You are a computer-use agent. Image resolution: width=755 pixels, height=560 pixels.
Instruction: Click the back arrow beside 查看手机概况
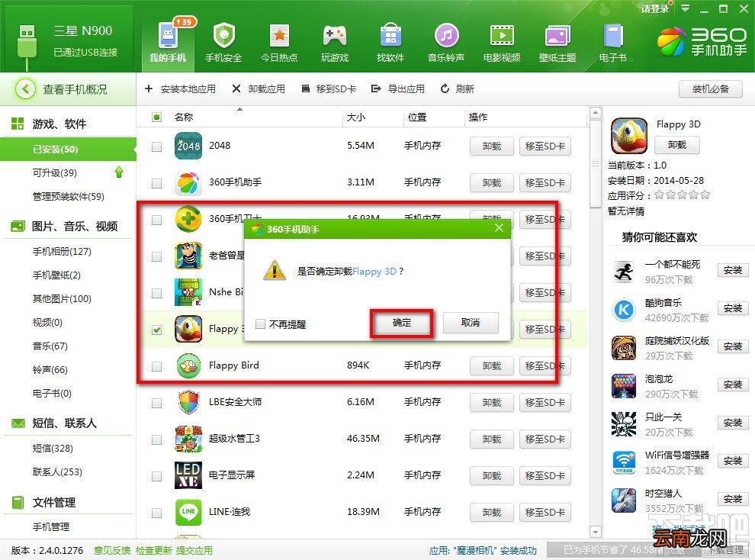coord(25,89)
